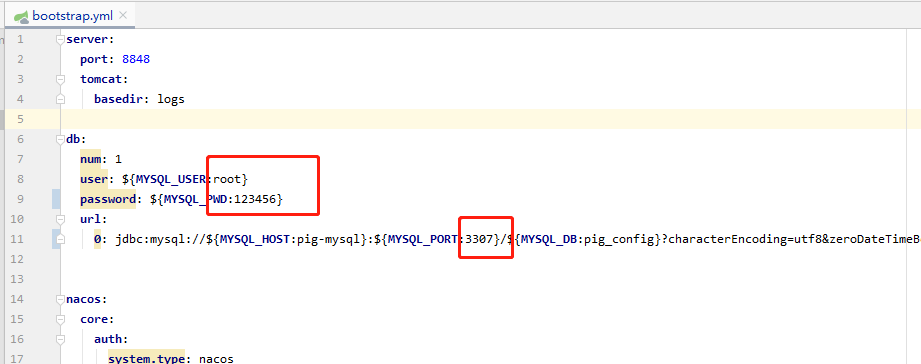The width and height of the screenshot is (921, 364).
Task: Collapse the server block fold marker
Action: (x=60, y=39)
